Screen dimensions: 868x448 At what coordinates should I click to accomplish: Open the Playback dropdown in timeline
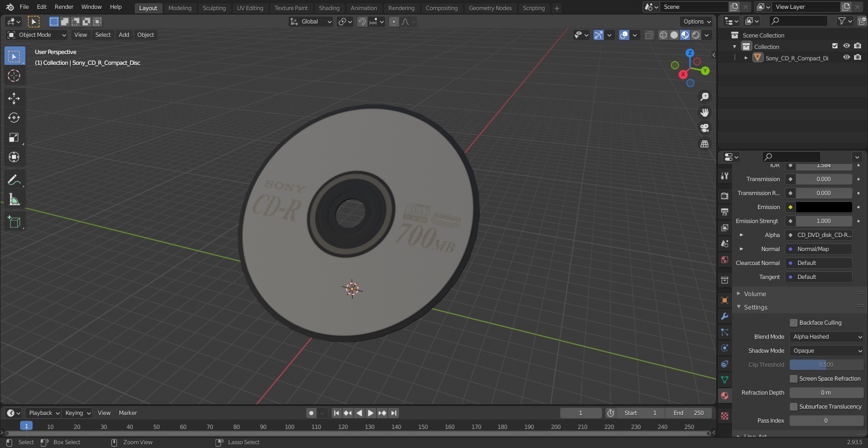point(44,413)
